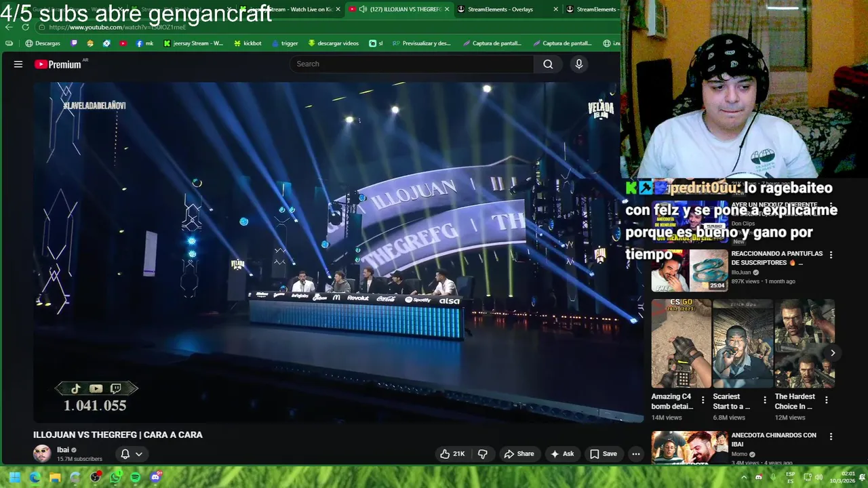Dislike the video with thumbs down
Image resolution: width=868 pixels, height=488 pixels.
coord(483,454)
